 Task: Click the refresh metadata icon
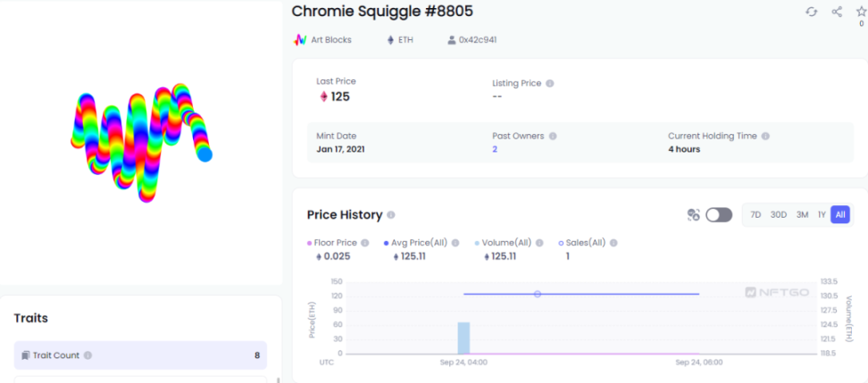pos(811,12)
